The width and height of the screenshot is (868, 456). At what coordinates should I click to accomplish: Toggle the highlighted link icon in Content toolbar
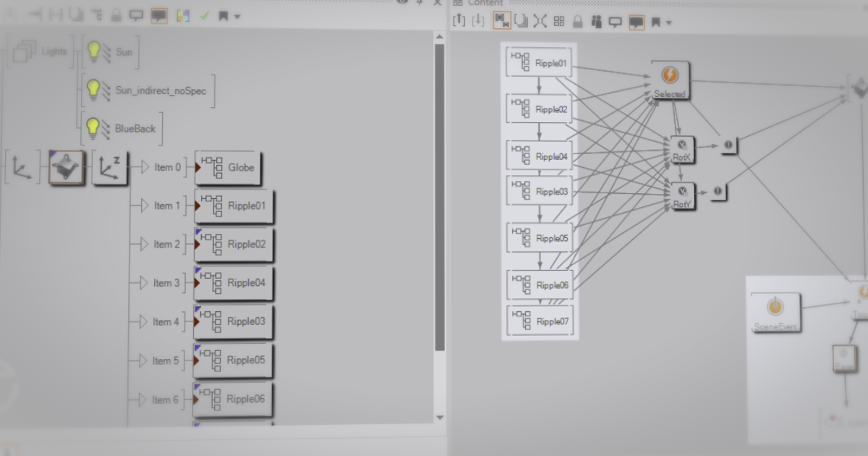[x=502, y=21]
